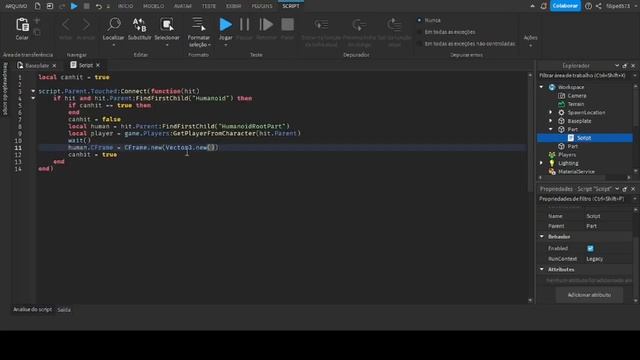Click the Players icon in Explorer
Screen dimensions: 640x360
pyautogui.click(x=552, y=155)
